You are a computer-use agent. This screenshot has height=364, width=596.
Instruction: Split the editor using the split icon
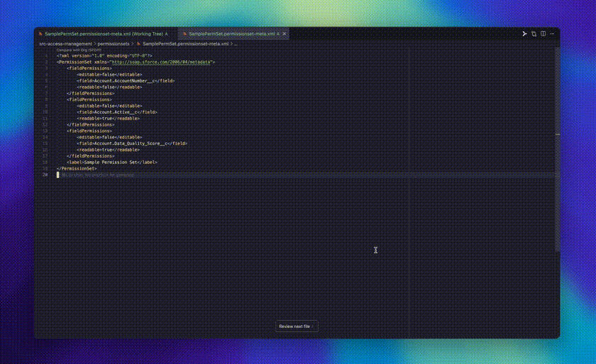(x=543, y=34)
